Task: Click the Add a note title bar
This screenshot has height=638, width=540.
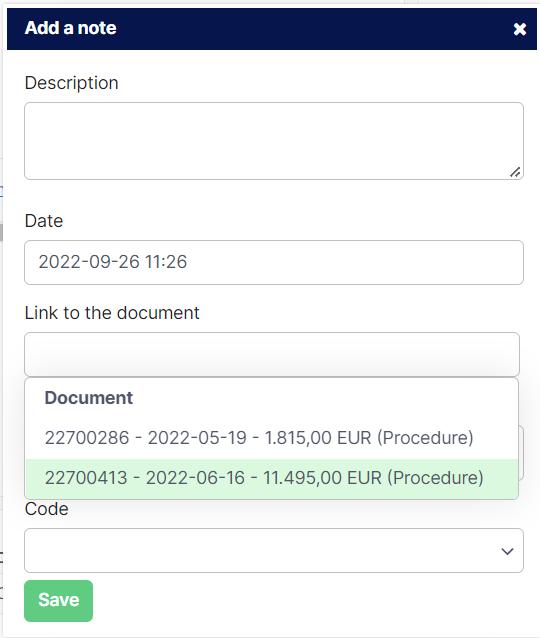Action: point(272,29)
